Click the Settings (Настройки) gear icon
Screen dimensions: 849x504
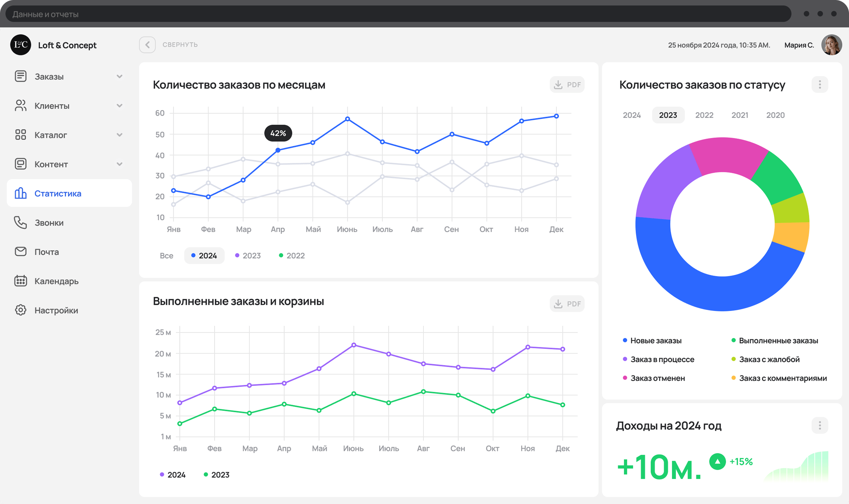[21, 310]
